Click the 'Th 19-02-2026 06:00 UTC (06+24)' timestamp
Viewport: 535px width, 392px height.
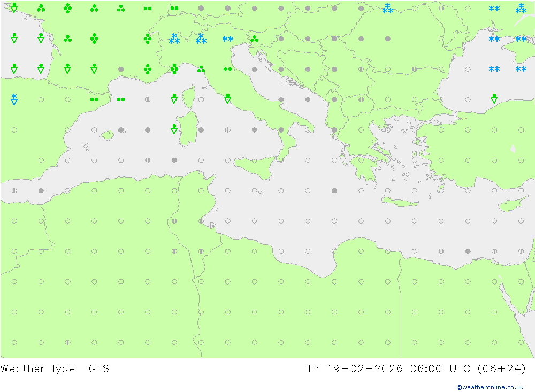(416, 368)
